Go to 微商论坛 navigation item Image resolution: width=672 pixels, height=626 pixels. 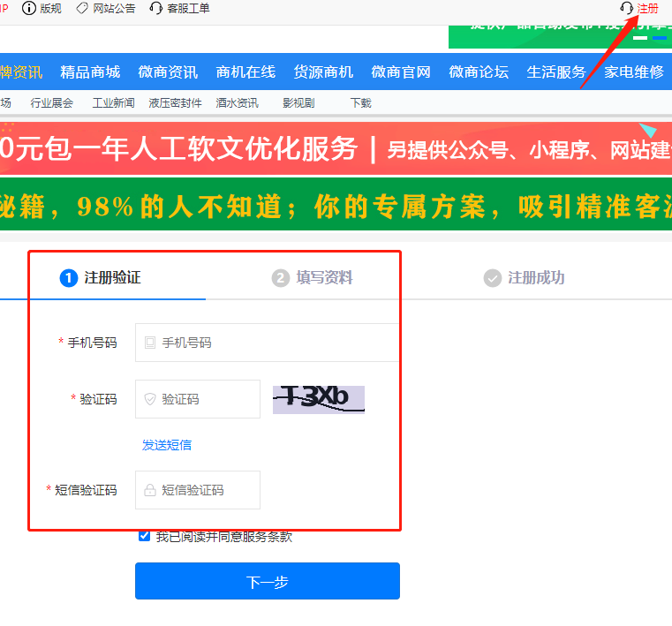pos(479,72)
